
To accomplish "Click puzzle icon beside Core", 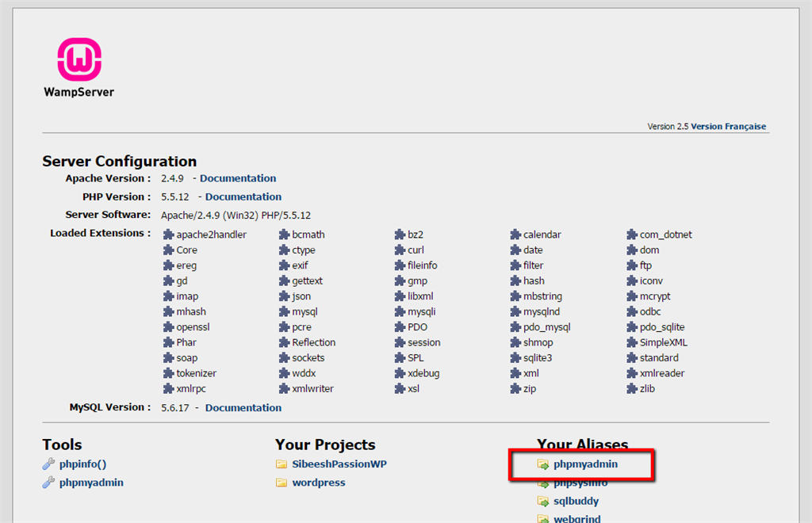I will tap(168, 250).
